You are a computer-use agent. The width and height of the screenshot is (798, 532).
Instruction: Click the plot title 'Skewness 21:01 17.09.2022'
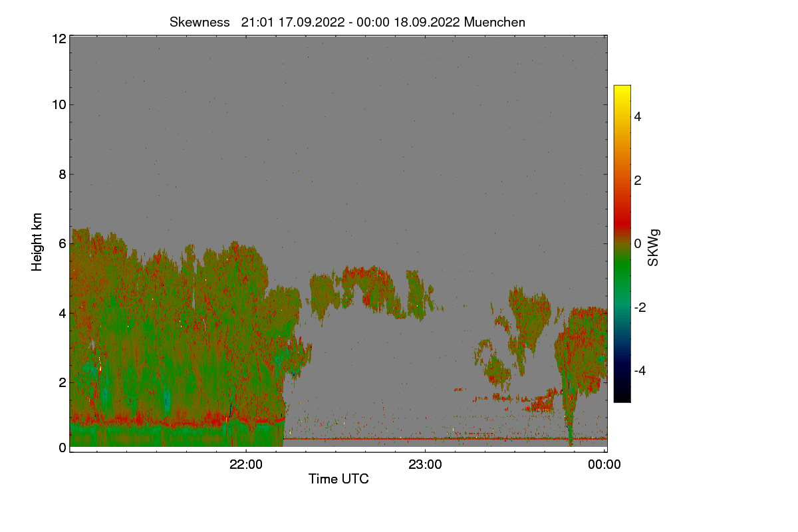(x=347, y=22)
